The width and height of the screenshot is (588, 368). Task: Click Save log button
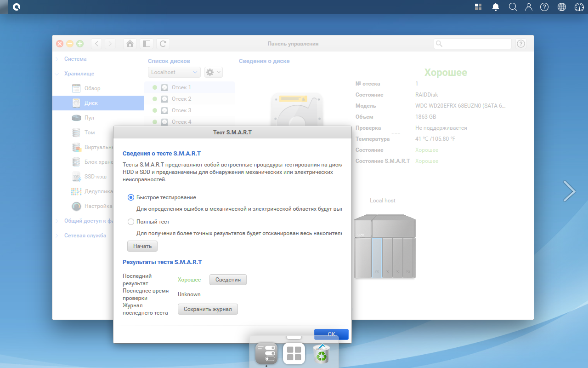pos(208,309)
